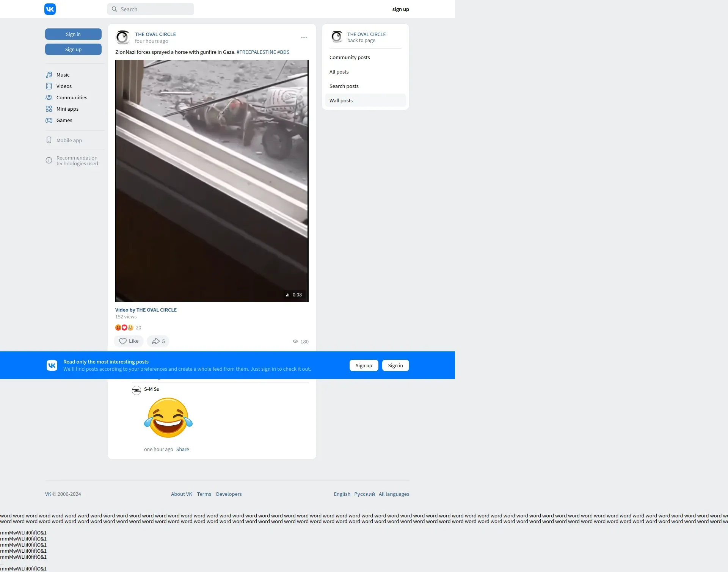Click THE OVAL CIRCLE avatar on post
The height and width of the screenshot is (572, 728).
click(x=123, y=37)
